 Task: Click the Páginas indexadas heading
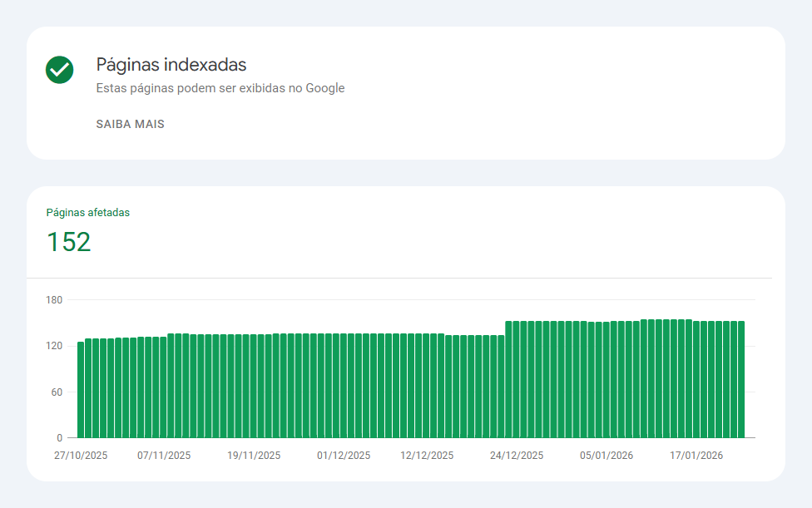pyautogui.click(x=171, y=64)
